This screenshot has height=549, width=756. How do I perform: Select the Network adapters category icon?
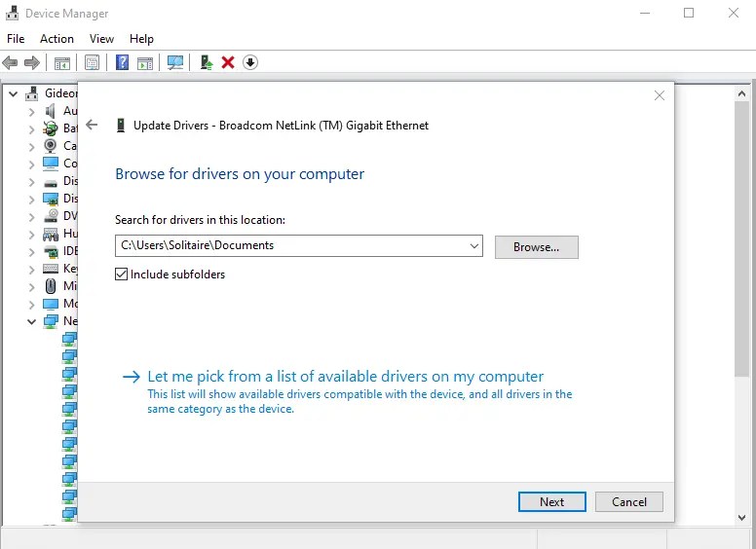pyautogui.click(x=50, y=321)
